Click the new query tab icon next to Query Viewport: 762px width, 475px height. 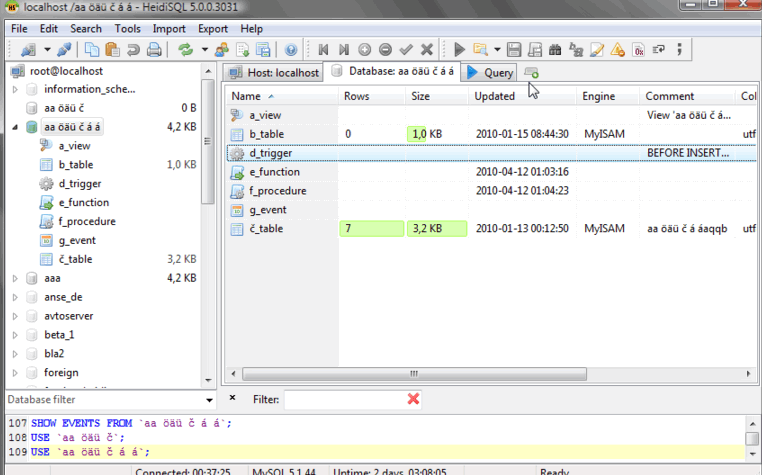532,73
